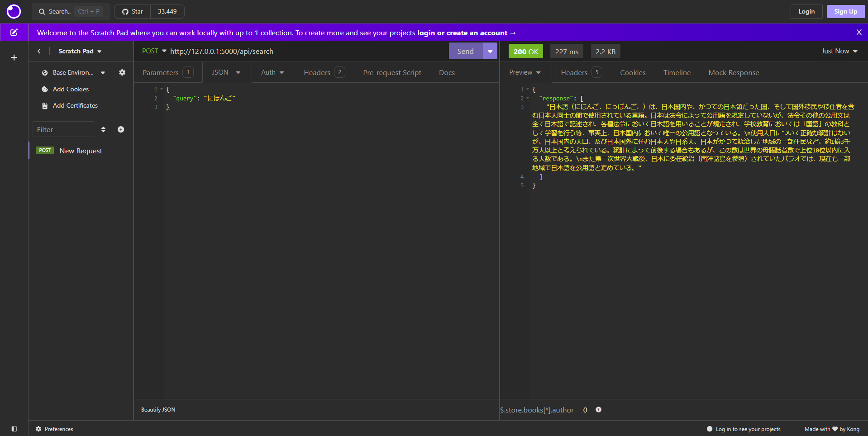
Task: Switch to the Cookies tab
Action: coord(633,72)
